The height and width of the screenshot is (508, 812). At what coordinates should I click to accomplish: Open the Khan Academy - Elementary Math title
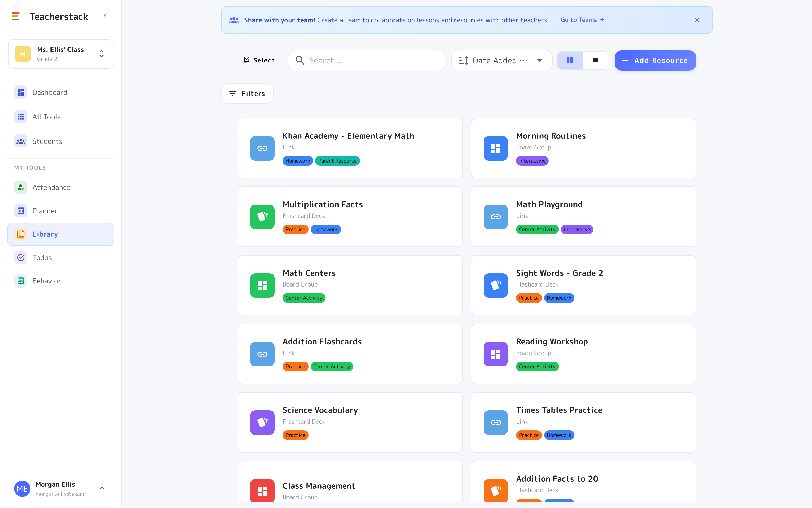pos(348,136)
